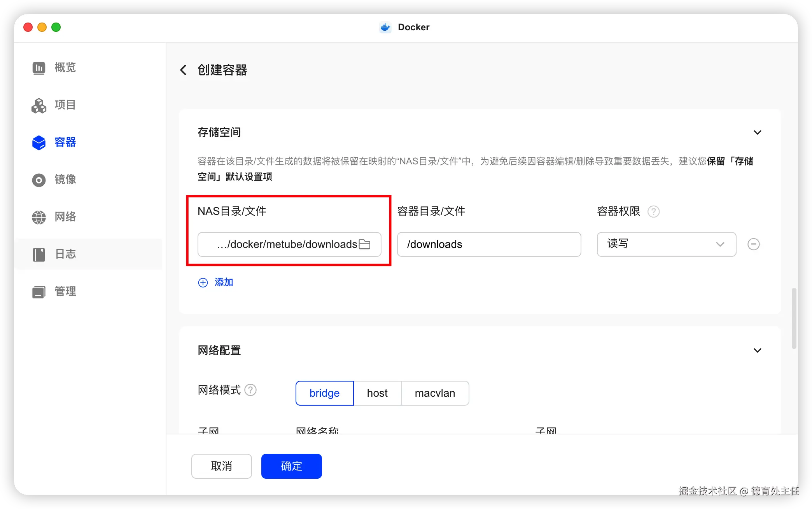This screenshot has width=812, height=509.
Task: Click the 项目 cubes sidebar icon
Action: tap(39, 105)
